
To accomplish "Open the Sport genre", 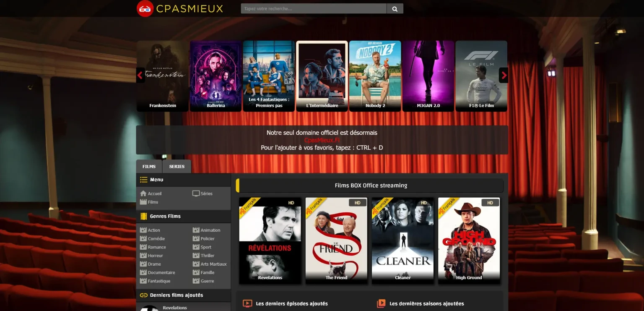I will point(206,247).
